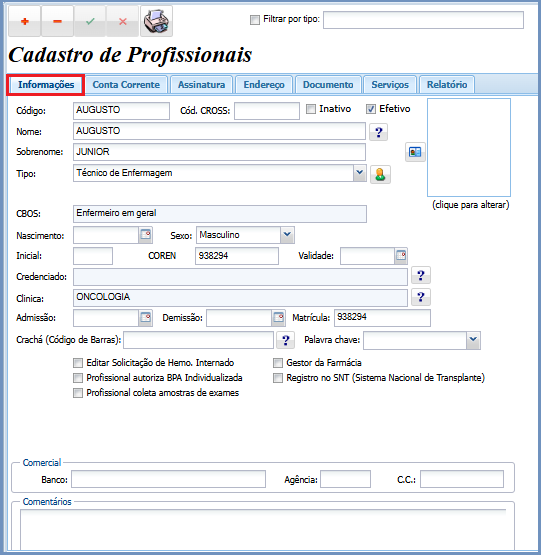Image resolution: width=544 pixels, height=559 pixels.
Task: Click the Credenciado field
Action: [241, 278]
